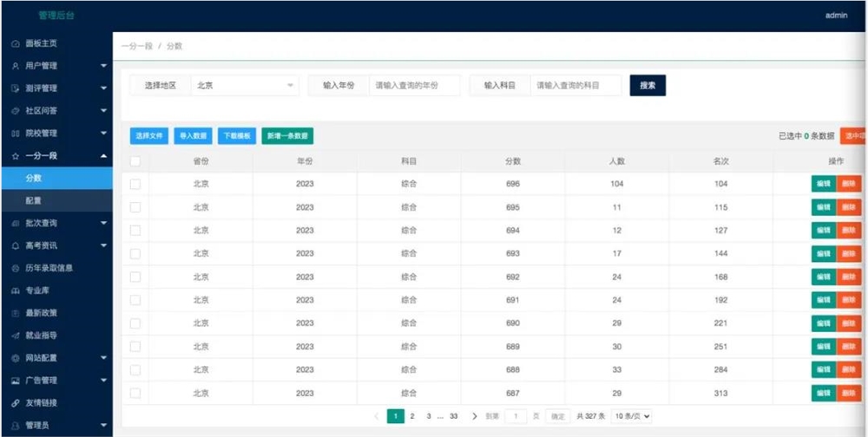Click the 输入年份 year input field
The image size is (868, 437).
point(415,86)
